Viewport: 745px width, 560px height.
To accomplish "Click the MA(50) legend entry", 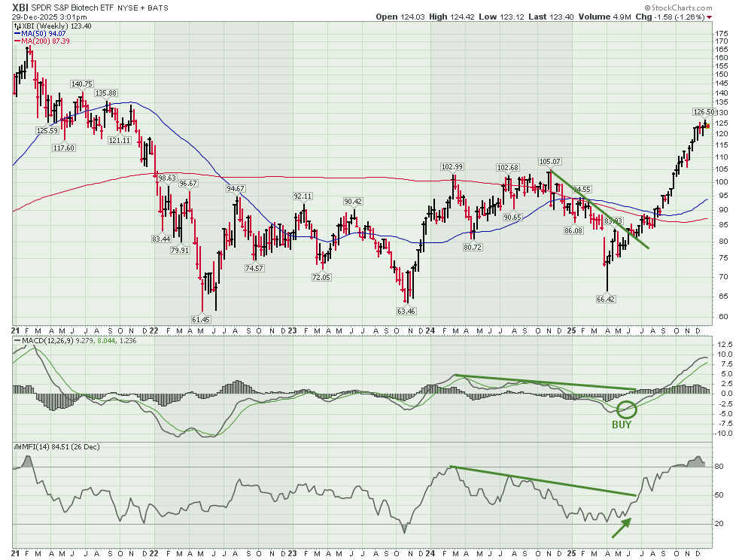I will click(39, 33).
